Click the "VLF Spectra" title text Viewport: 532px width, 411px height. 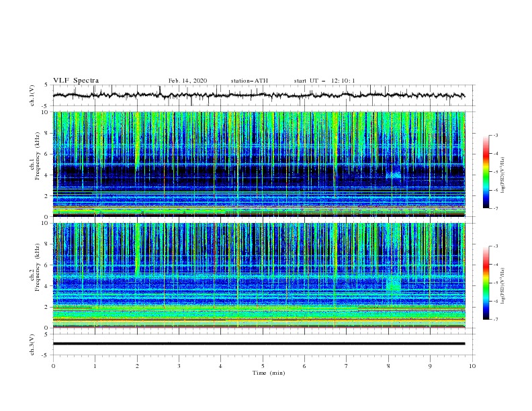(76, 81)
